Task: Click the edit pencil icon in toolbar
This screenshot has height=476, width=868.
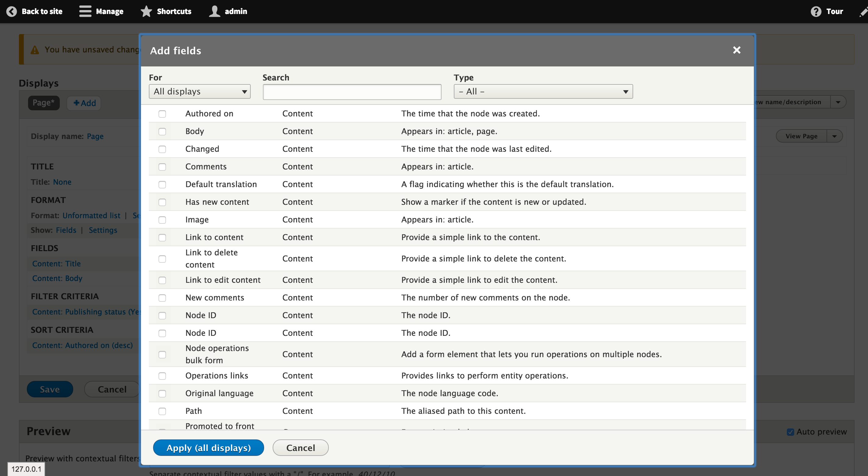Action: coord(863,12)
